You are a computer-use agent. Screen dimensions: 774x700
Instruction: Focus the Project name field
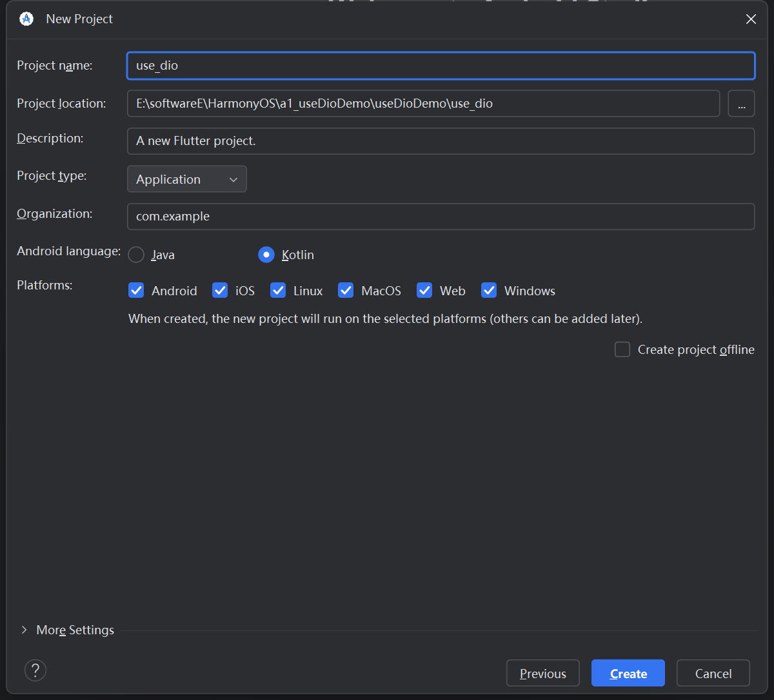[x=441, y=66]
